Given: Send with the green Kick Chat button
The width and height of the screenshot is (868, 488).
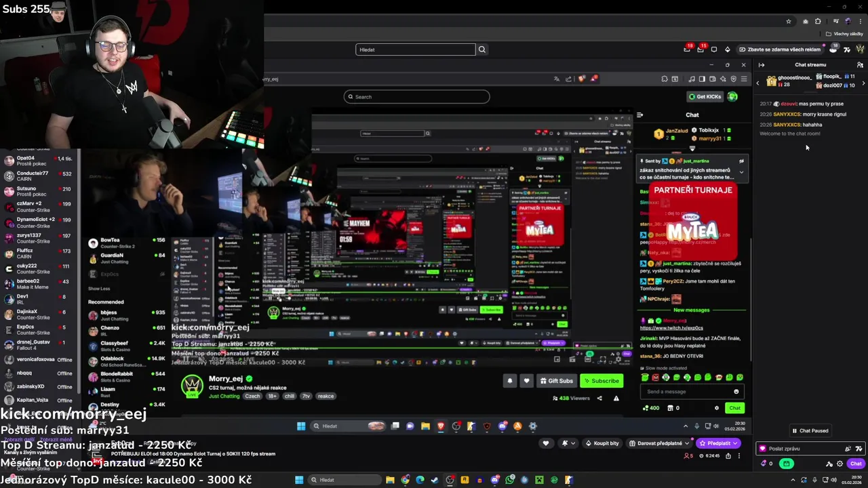Looking at the screenshot, I should coord(734,408).
